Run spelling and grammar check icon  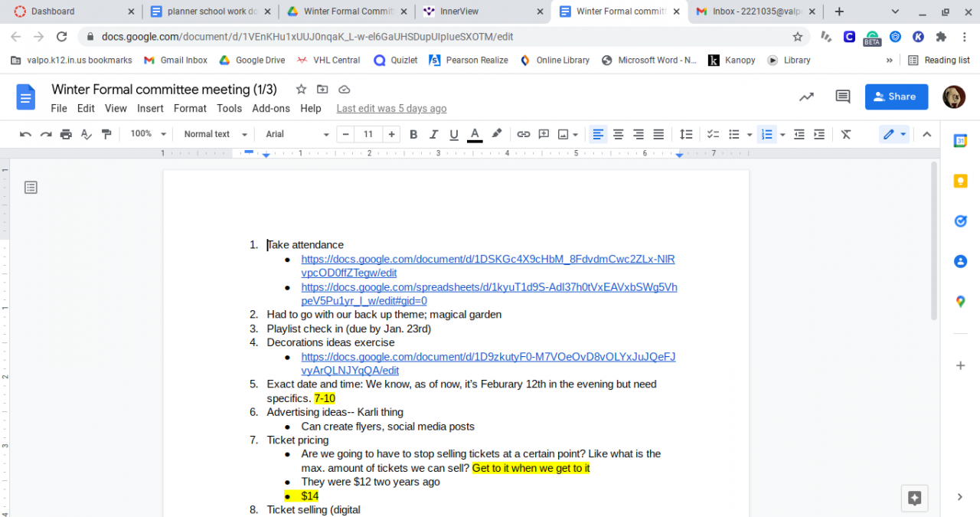pyautogui.click(x=86, y=134)
